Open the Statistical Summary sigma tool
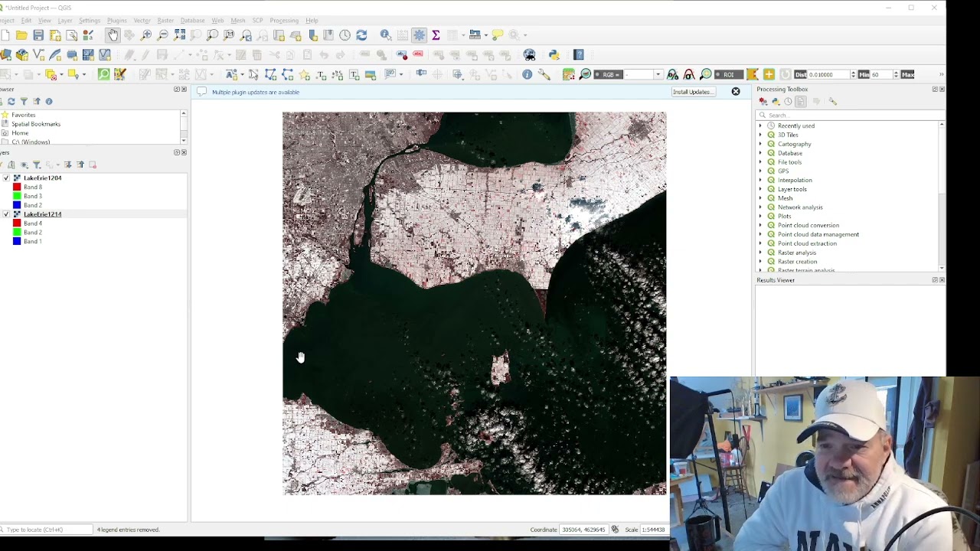Viewport: 980px width, 551px height. point(436,35)
